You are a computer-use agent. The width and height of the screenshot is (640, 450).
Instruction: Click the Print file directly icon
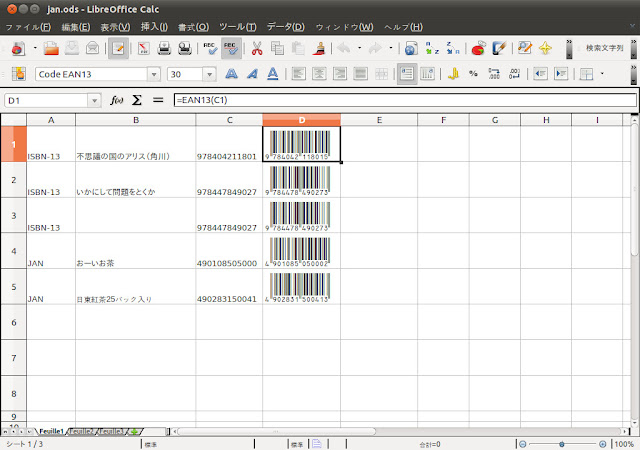pyautogui.click(x=164, y=49)
